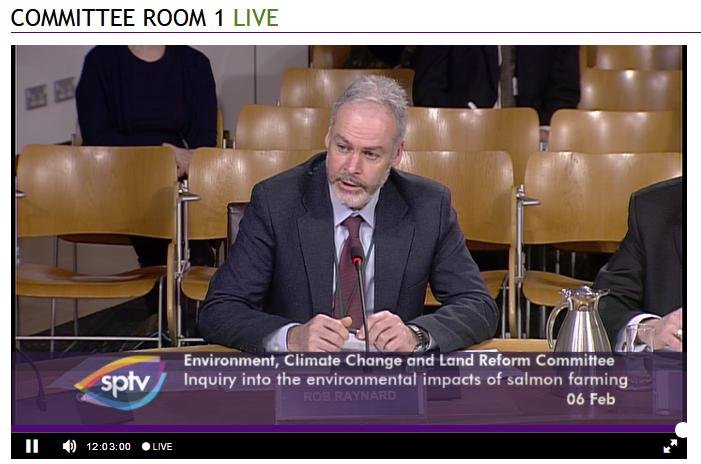Mute the stream with the speaker icon
This screenshot has height=464, width=701.
69,446
